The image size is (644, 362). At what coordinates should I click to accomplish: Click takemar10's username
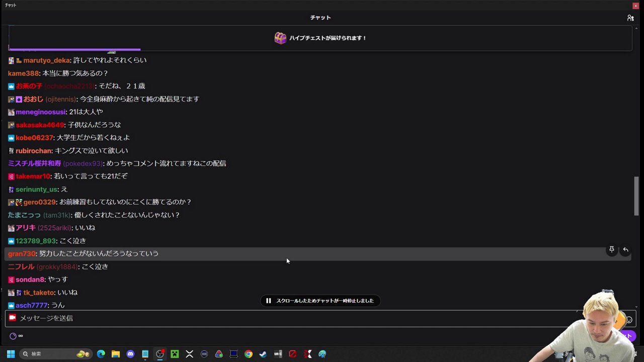click(33, 176)
